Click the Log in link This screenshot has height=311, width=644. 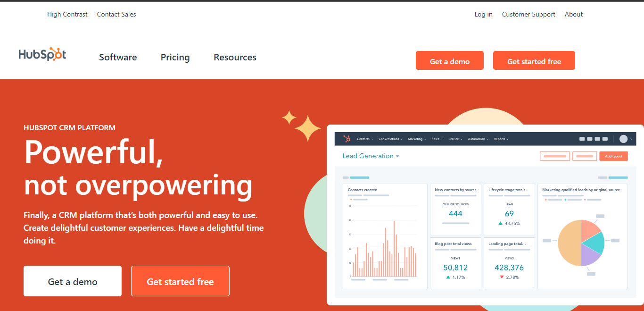pos(483,15)
